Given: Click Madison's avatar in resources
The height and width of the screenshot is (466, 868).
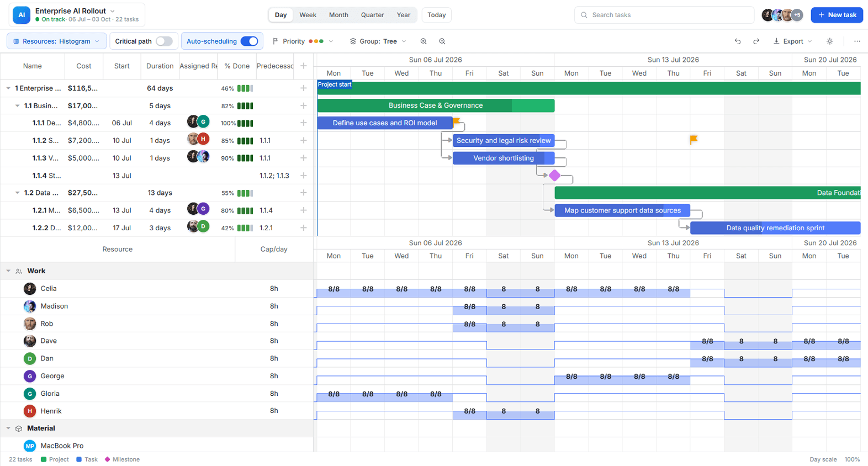Looking at the screenshot, I should 30,306.
